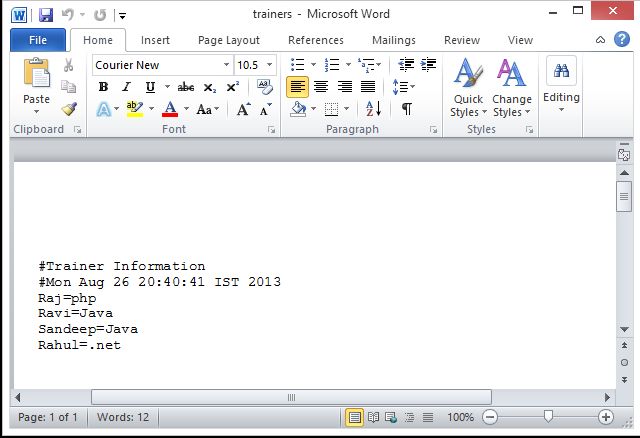The width and height of the screenshot is (640, 438).
Task: Switch to the Home tab
Action: coord(98,40)
